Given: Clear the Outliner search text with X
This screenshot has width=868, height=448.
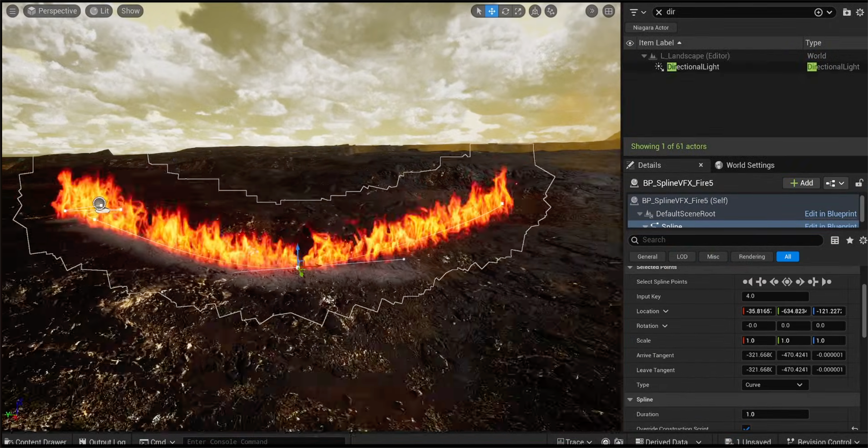Looking at the screenshot, I should point(659,12).
